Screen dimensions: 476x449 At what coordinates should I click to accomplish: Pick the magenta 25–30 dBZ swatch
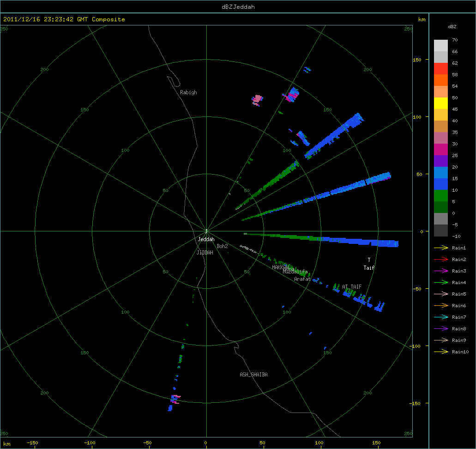coord(441,150)
